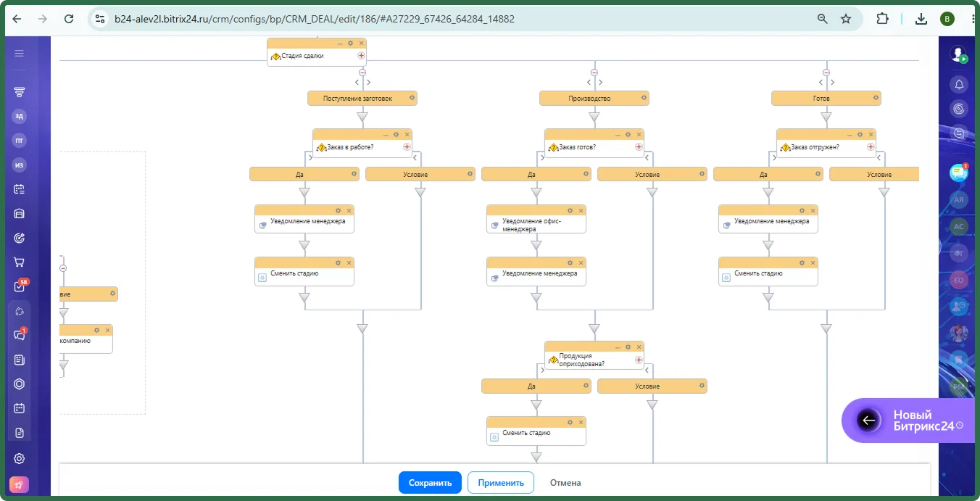Open settings gear on "Стадия сделки" block
This screenshot has width=980, height=501.
pos(350,44)
